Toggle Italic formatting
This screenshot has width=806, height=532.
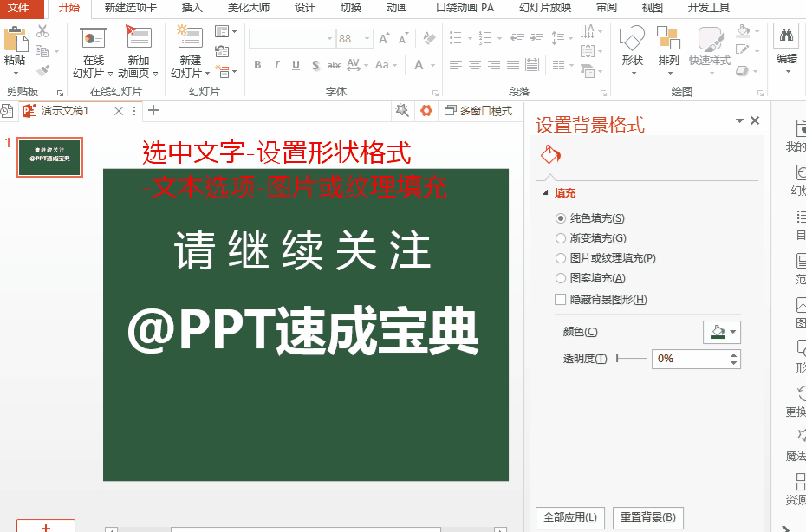(276, 65)
